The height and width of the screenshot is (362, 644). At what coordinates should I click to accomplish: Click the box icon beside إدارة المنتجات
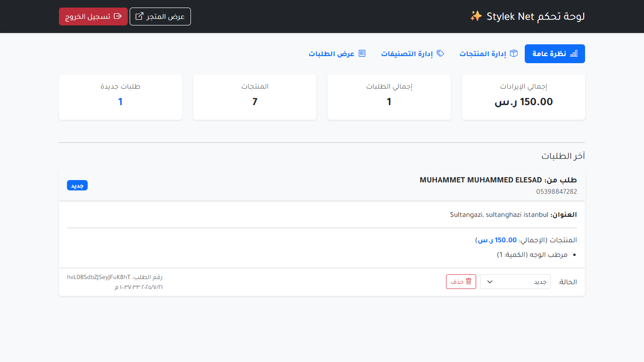pyautogui.click(x=514, y=54)
